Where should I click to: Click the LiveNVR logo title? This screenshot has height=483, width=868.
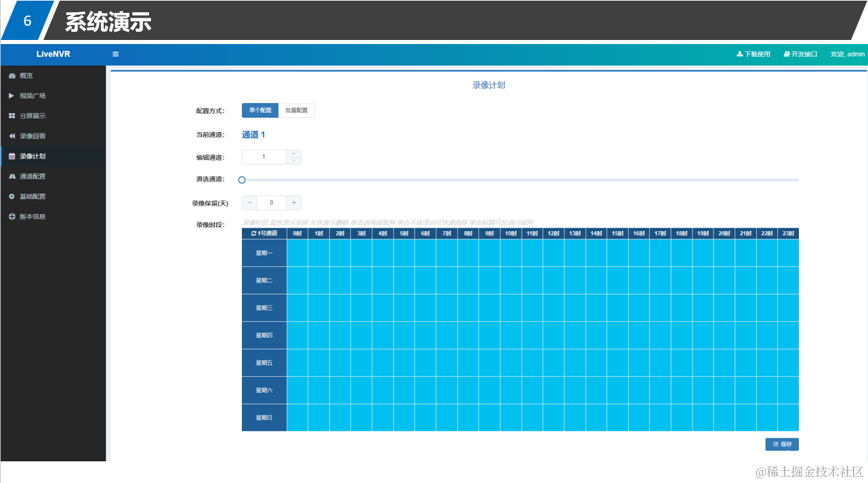click(53, 54)
